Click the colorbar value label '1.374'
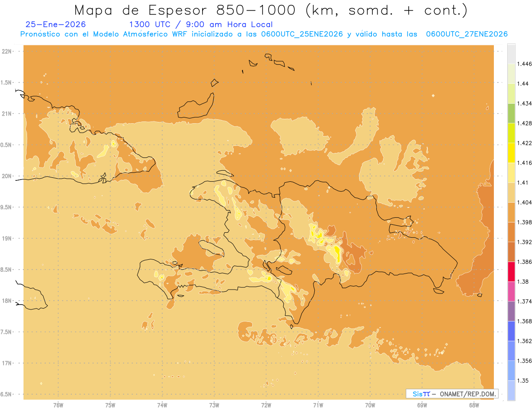Image resolution: width=532 pixels, height=411 pixels. tap(525, 301)
